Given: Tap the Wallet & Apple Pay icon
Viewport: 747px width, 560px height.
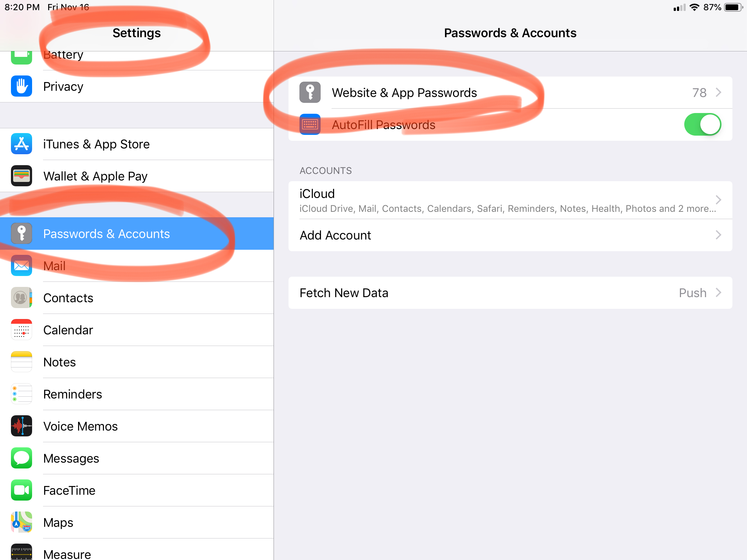Looking at the screenshot, I should coord(22,176).
